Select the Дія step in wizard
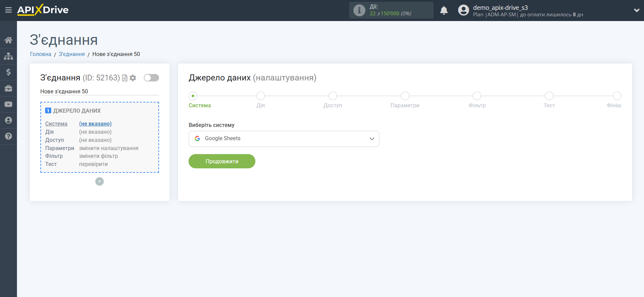644x297 pixels. coord(260,96)
